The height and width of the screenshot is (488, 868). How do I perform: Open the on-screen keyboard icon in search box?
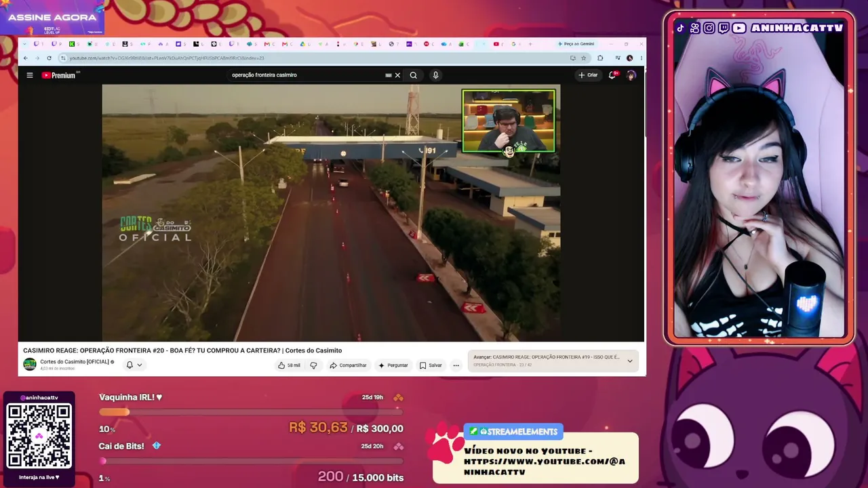point(389,75)
